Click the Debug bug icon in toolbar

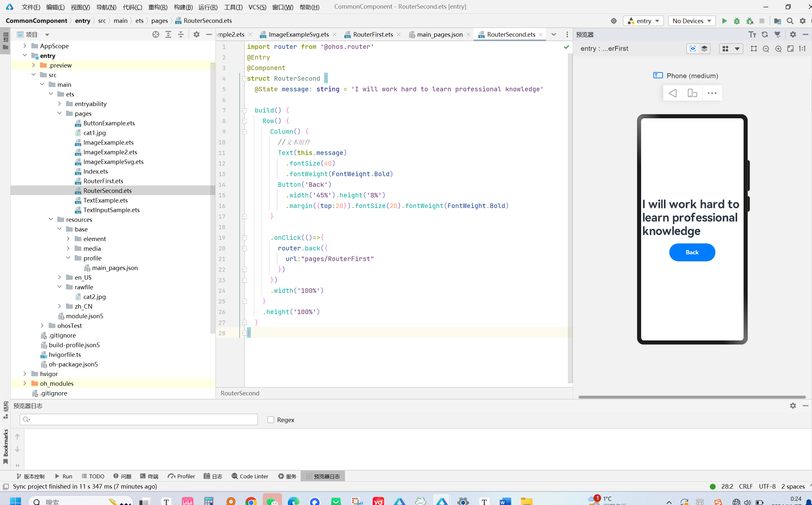click(737, 21)
